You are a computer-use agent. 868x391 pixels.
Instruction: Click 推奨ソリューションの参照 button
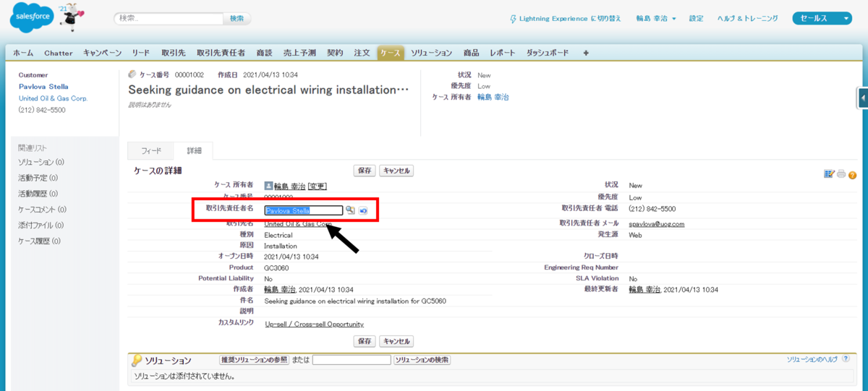click(254, 360)
